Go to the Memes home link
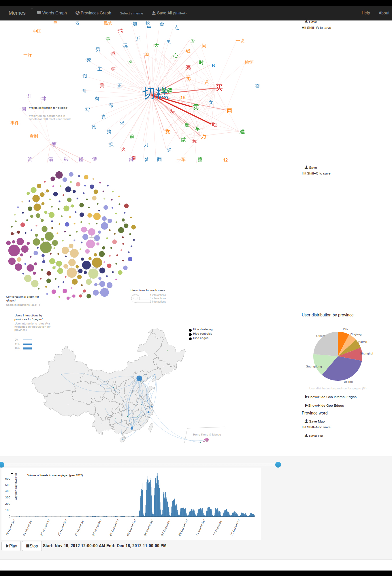 click(17, 13)
